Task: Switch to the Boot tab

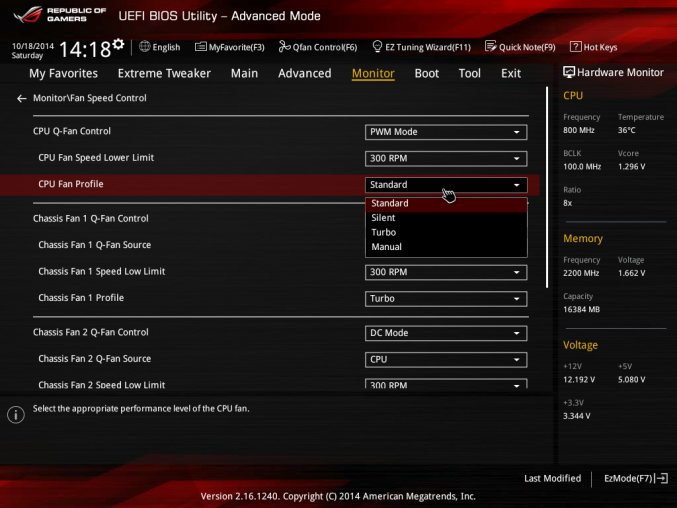Action: pos(427,73)
